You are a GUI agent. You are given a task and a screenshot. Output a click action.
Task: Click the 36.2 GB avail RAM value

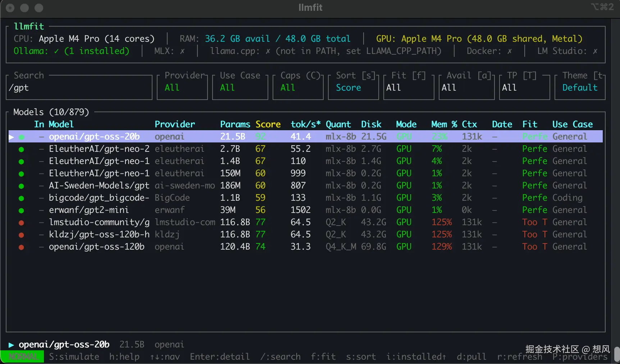point(237,39)
